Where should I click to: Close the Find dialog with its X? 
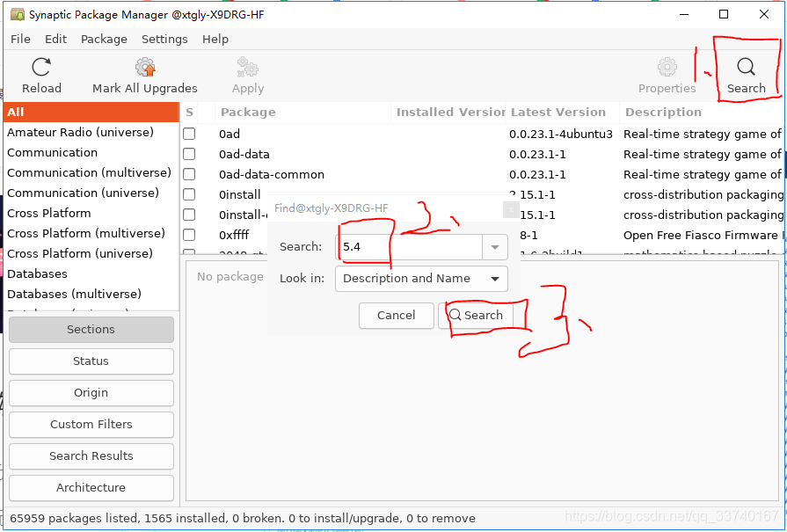(510, 210)
